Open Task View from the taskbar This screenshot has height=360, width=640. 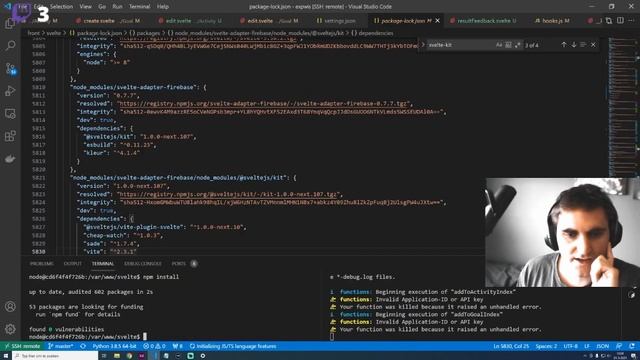(x=104, y=356)
